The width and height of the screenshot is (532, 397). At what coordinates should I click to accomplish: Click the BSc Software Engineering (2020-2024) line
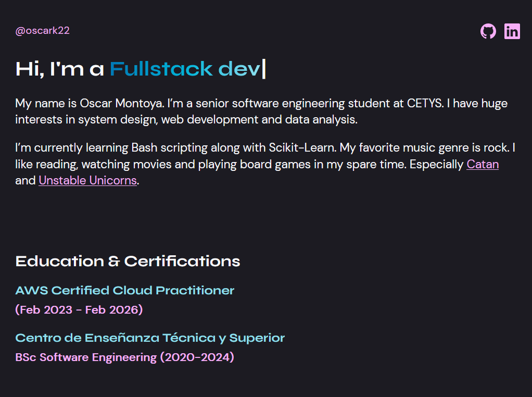coord(124,357)
